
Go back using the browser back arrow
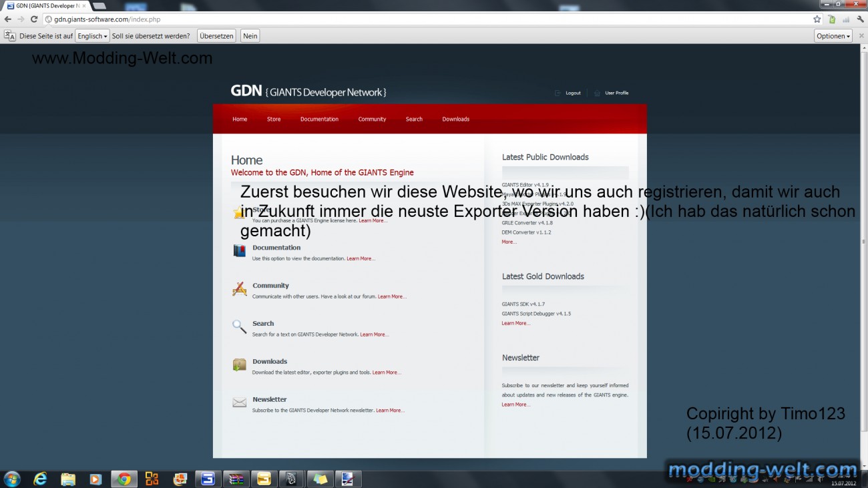pyautogui.click(x=8, y=19)
